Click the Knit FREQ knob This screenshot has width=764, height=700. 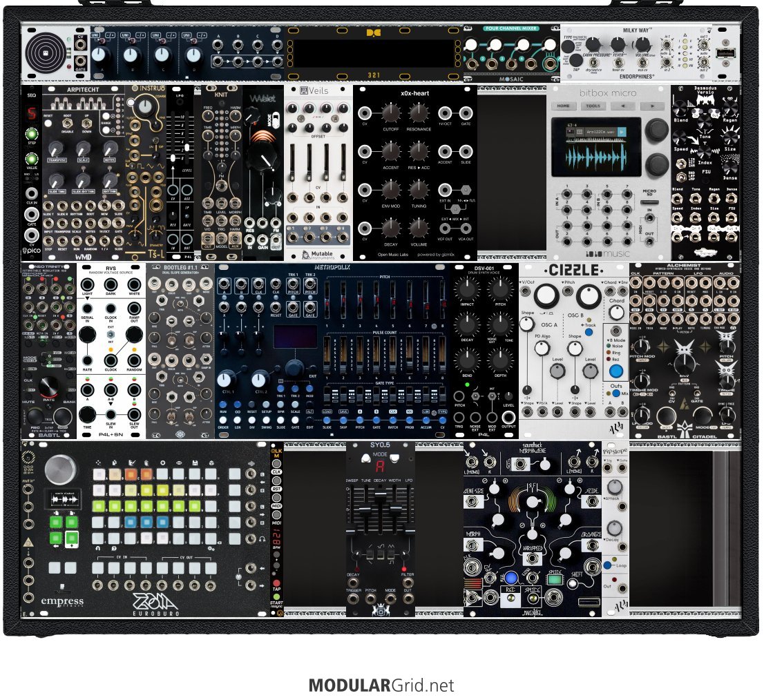(208, 116)
